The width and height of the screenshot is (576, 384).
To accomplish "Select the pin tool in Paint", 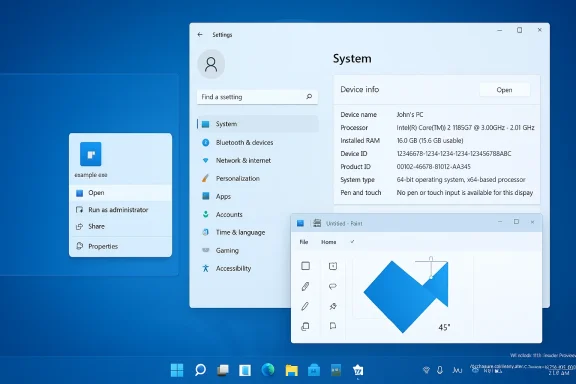I will [333, 306].
